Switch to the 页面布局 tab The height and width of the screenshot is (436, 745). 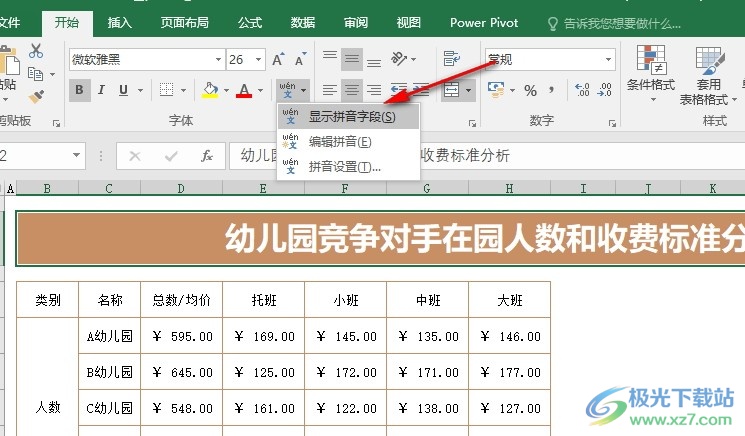click(x=184, y=22)
